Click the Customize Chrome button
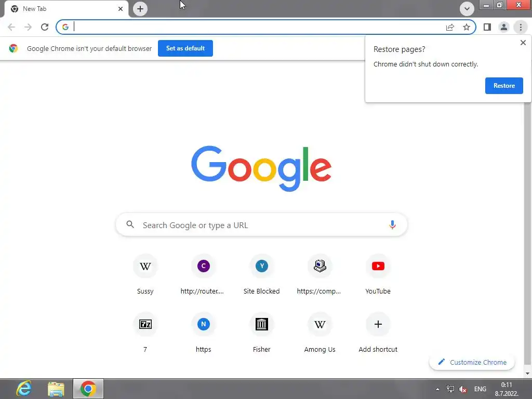The height and width of the screenshot is (399, 532). coord(472,362)
